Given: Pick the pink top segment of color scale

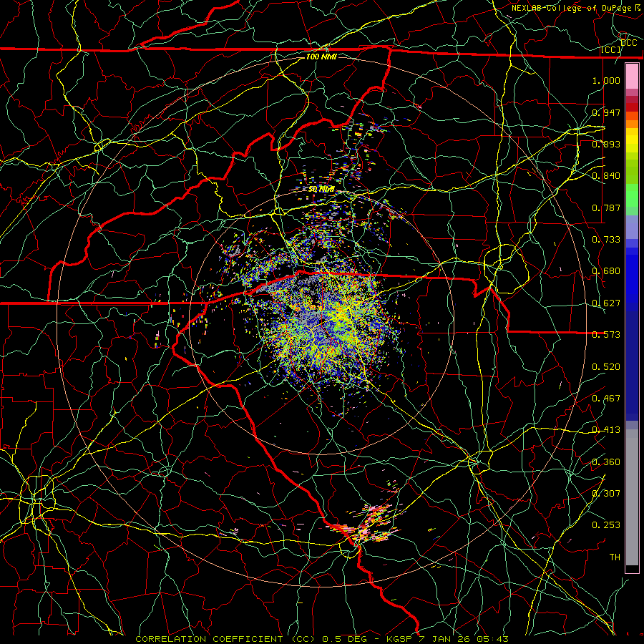Looking at the screenshot, I should click(x=632, y=77).
